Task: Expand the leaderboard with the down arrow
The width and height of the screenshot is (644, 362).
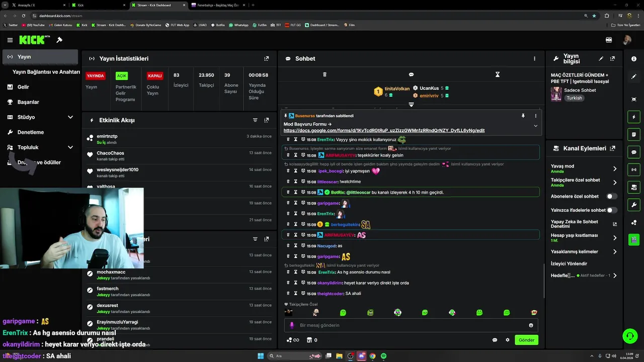Action: coord(411,105)
